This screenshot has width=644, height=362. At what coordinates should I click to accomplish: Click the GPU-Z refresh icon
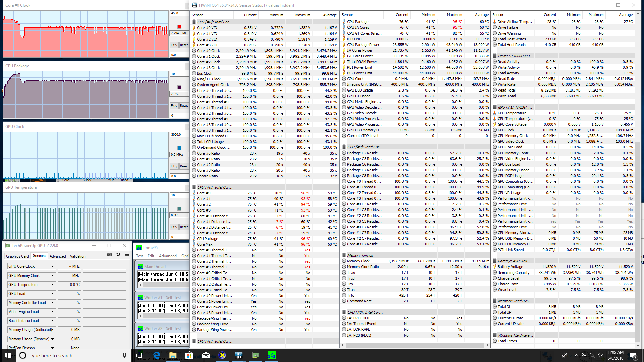118,255
